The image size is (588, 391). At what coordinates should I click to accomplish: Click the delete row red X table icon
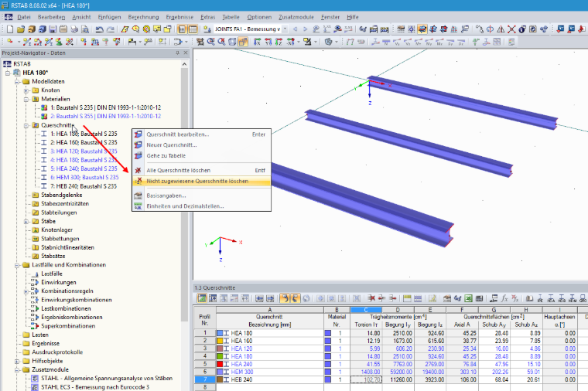(x=371, y=298)
